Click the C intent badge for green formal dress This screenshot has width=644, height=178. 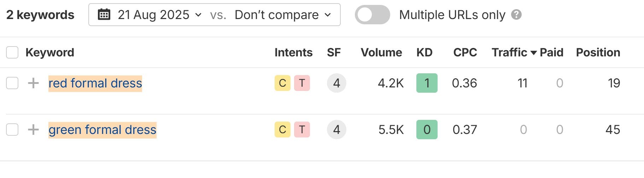click(x=282, y=130)
